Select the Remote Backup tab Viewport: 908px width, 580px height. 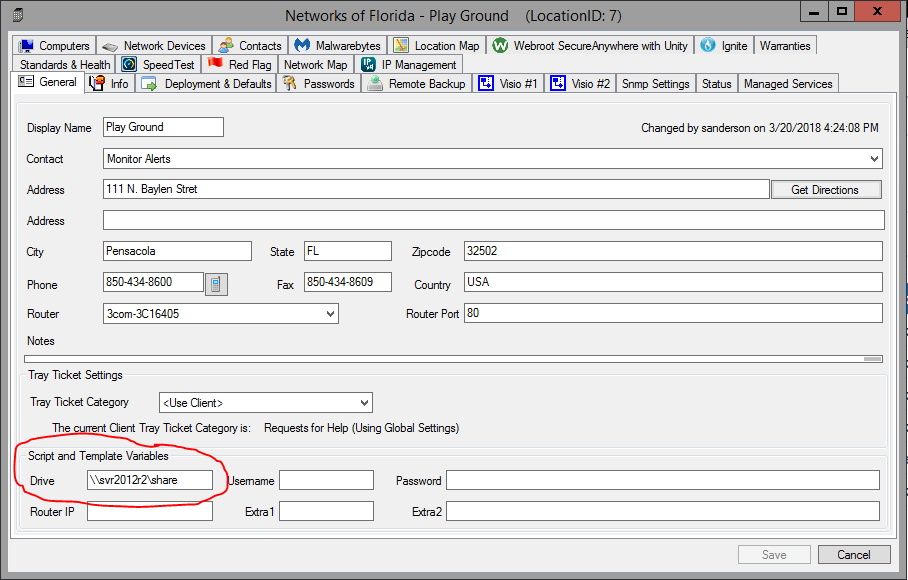pyautogui.click(x=417, y=84)
